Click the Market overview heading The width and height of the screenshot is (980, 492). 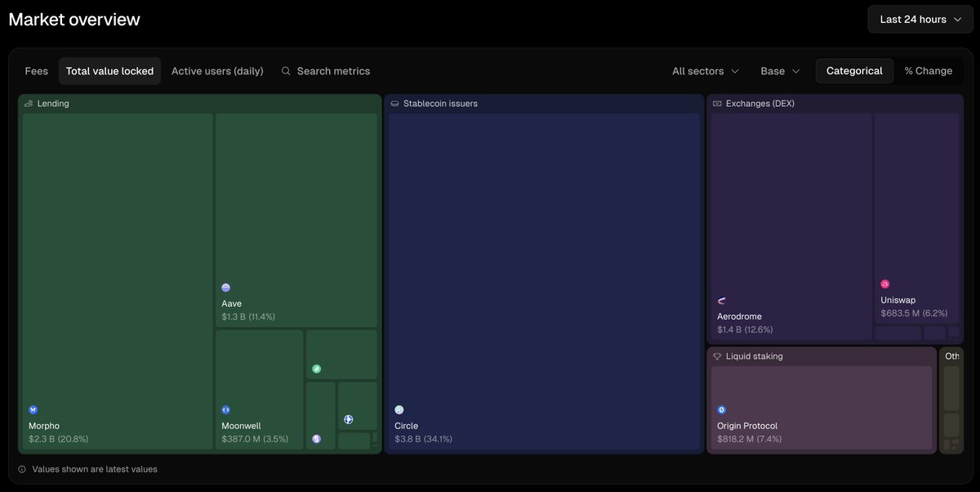click(x=74, y=19)
